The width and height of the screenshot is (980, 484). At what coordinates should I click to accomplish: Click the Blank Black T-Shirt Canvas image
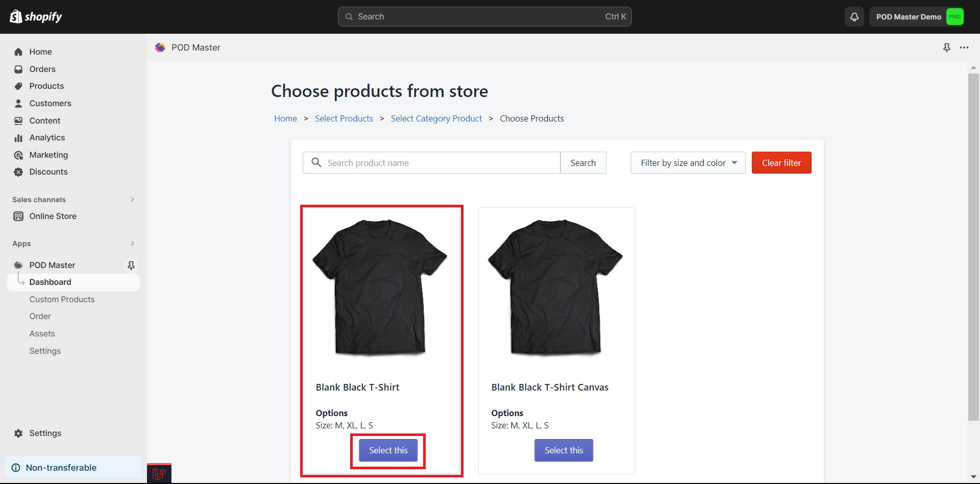pyautogui.click(x=555, y=287)
